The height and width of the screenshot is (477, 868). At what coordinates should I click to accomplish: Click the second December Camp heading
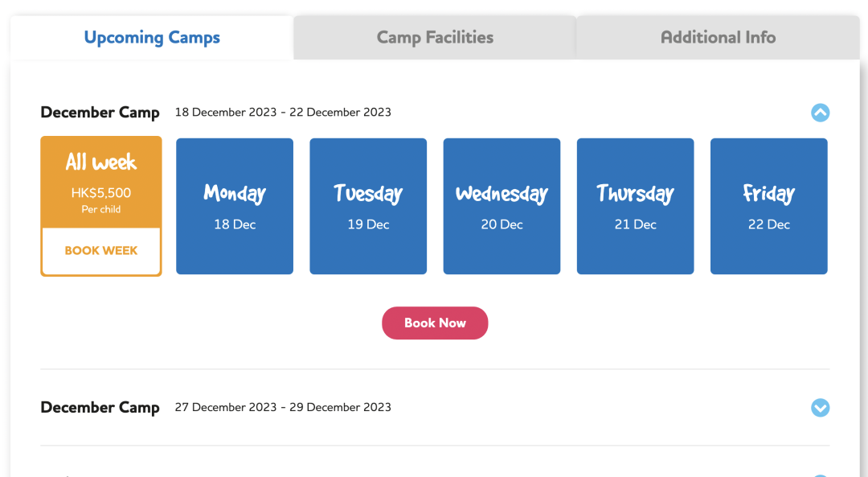click(100, 408)
